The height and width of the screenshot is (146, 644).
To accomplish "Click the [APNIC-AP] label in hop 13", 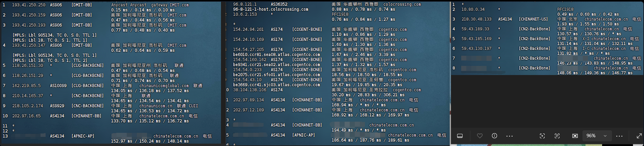I will [83, 136].
